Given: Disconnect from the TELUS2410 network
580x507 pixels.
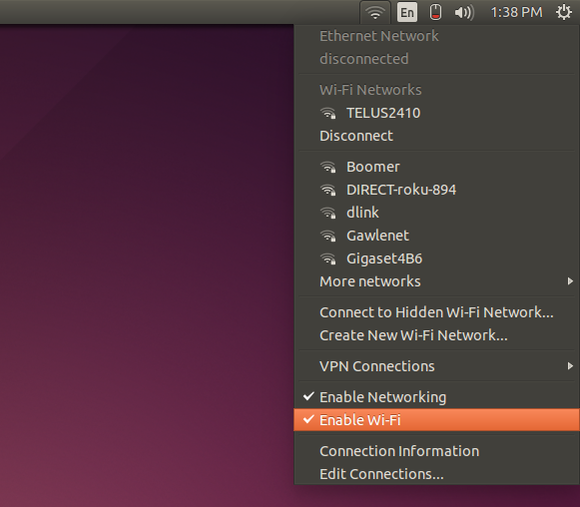Looking at the screenshot, I should [436, 136].
